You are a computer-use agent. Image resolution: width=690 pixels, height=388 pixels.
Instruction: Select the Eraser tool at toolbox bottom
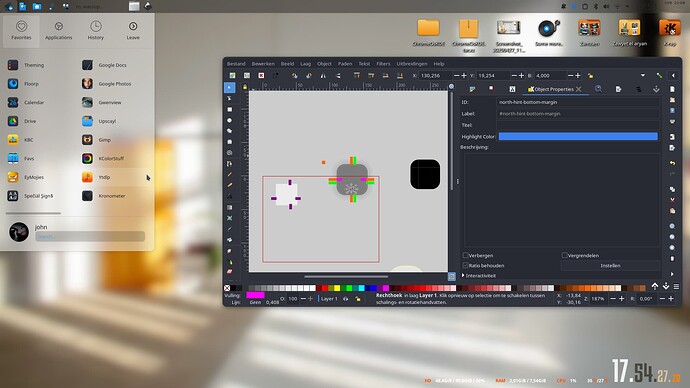[229, 272]
